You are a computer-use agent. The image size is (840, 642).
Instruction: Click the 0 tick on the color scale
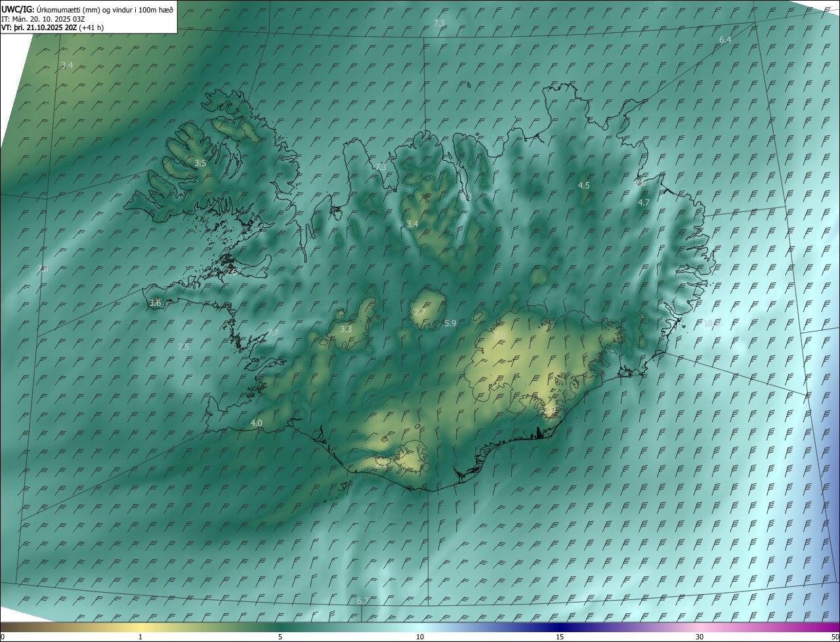coord(3,637)
